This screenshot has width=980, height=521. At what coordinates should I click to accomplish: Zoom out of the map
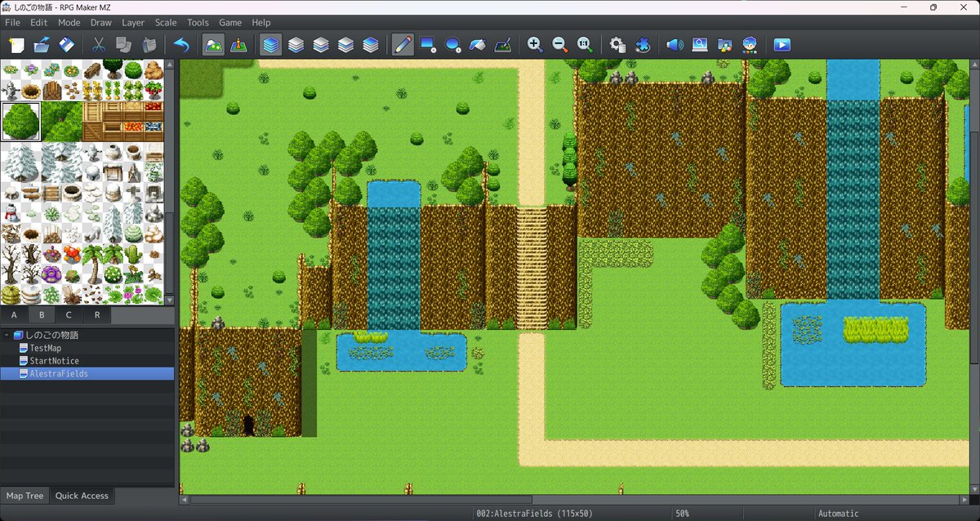tap(560, 45)
